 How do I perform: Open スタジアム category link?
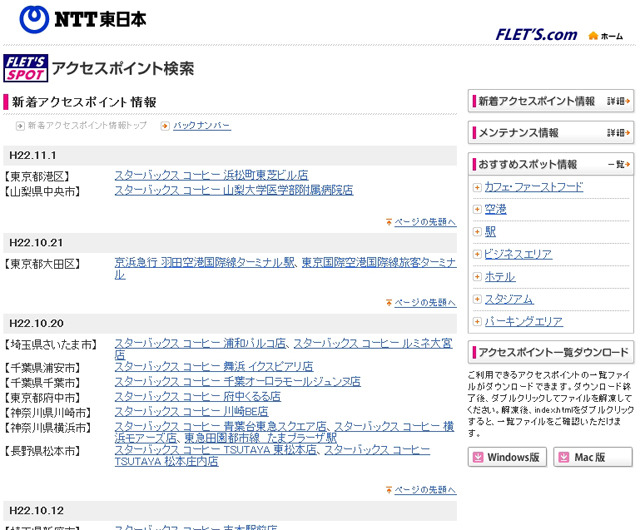(509, 299)
